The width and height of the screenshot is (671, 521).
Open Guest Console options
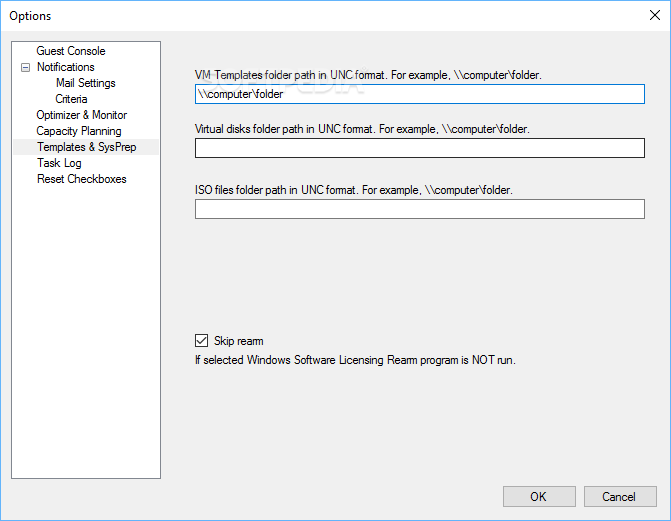(71, 51)
